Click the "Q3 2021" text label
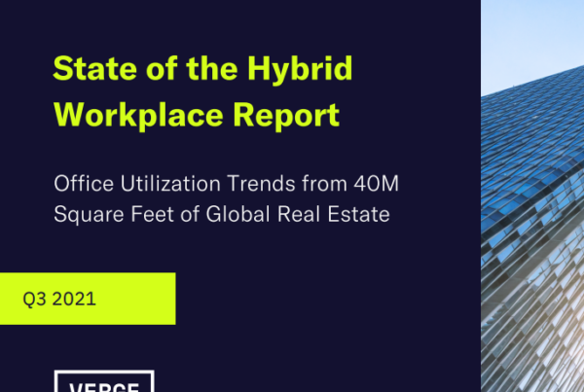The height and width of the screenshot is (392, 584). [x=59, y=299]
